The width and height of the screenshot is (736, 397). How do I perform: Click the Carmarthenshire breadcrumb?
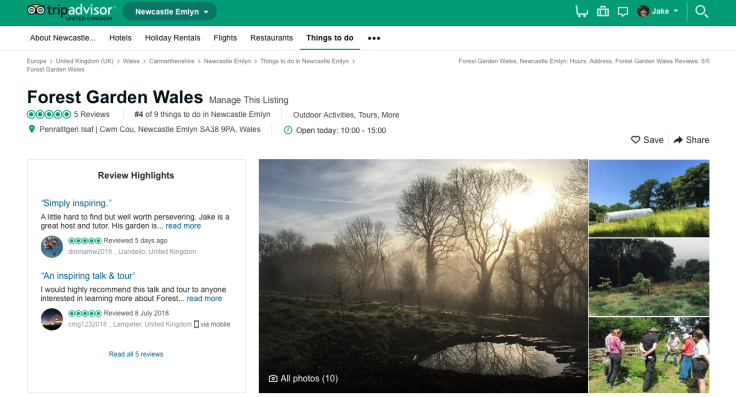click(171, 61)
